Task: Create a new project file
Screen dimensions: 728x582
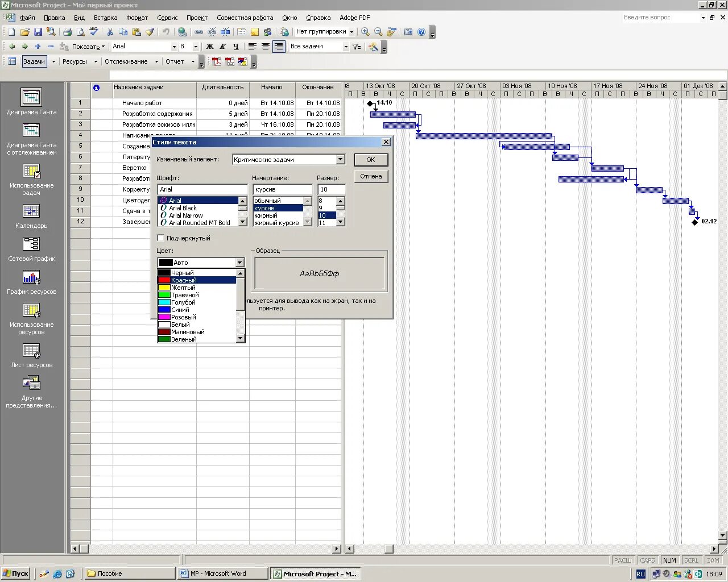Action: pos(11,32)
